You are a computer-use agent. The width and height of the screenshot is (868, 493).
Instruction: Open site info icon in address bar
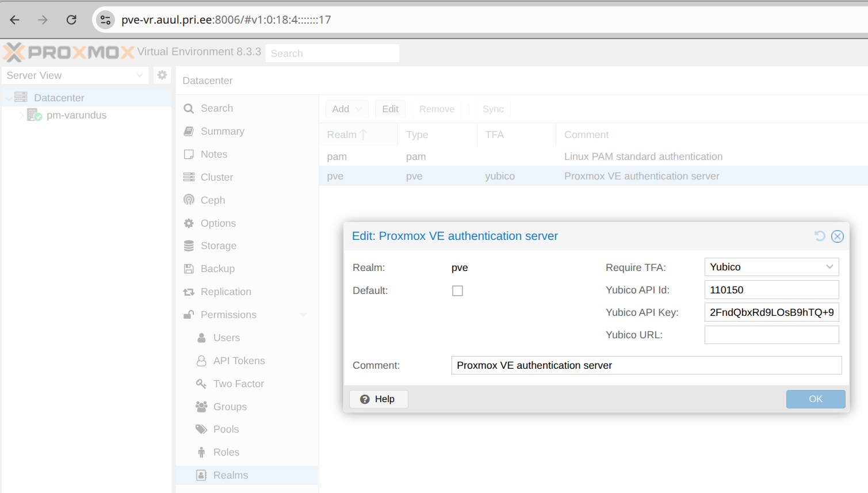(105, 20)
